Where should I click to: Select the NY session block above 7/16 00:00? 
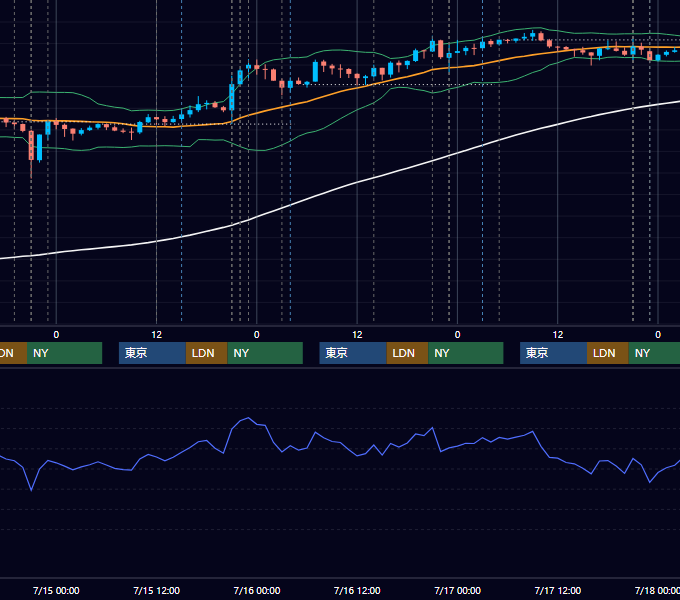tap(265, 353)
